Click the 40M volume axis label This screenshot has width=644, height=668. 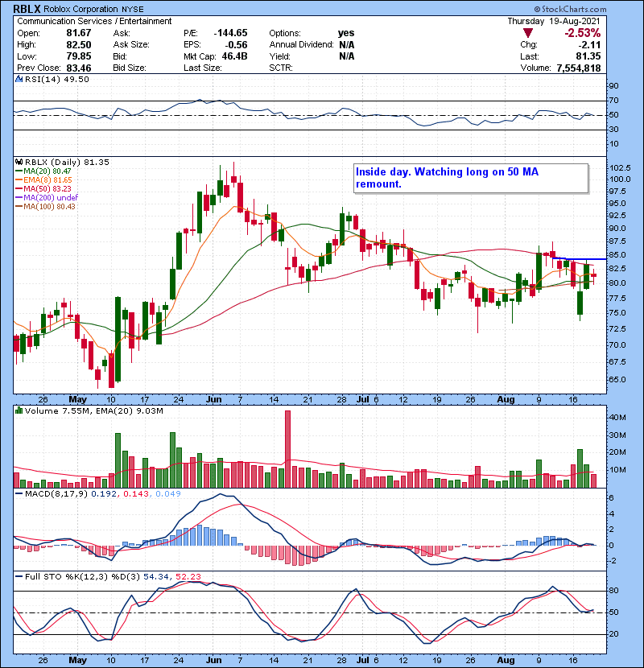(617, 418)
